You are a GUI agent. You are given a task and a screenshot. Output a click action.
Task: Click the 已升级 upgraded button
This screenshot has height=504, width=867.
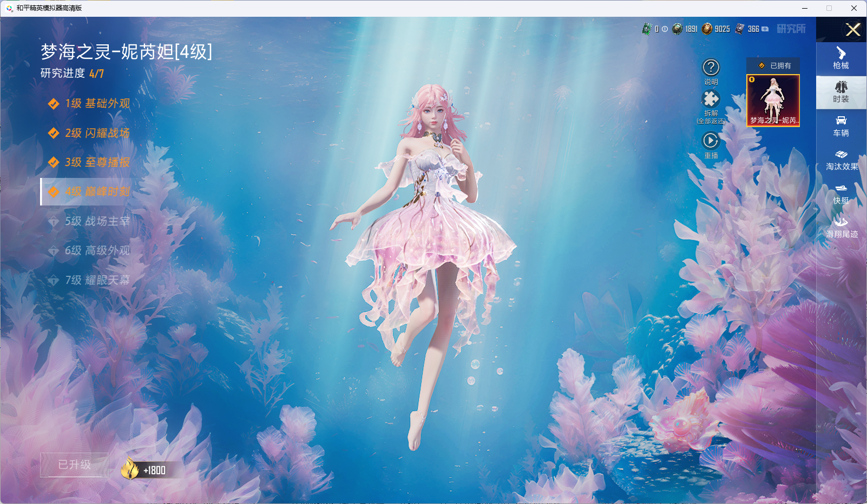click(x=75, y=465)
